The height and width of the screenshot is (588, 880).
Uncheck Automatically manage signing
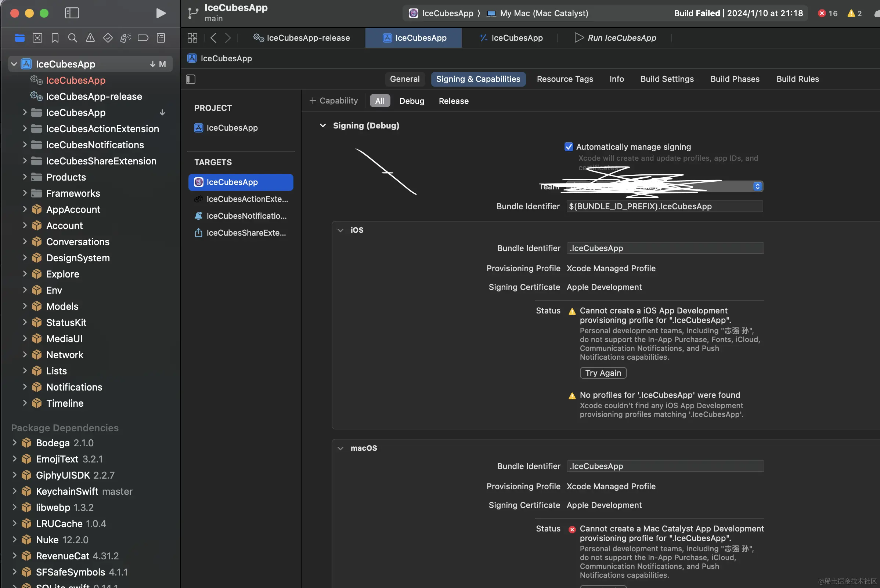click(x=569, y=146)
